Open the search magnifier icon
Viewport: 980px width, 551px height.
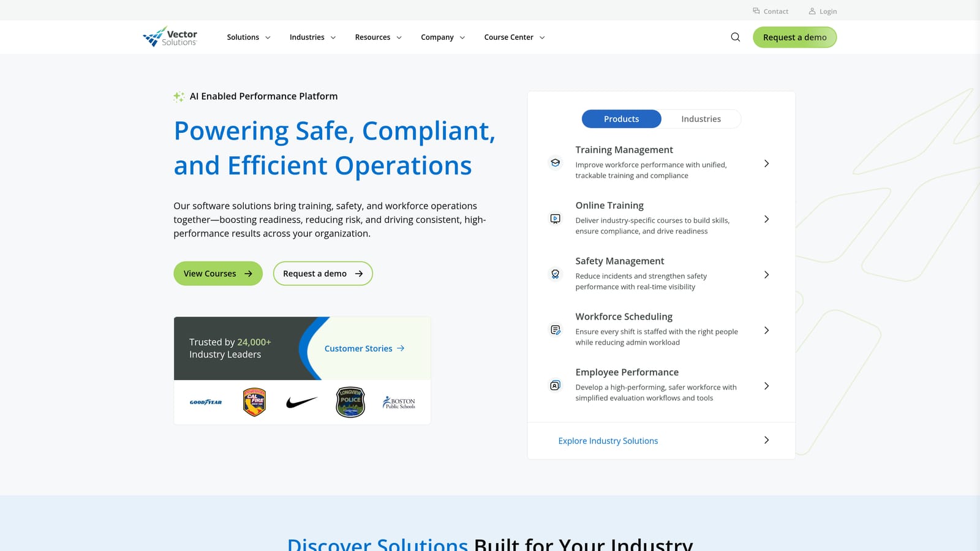pos(735,37)
